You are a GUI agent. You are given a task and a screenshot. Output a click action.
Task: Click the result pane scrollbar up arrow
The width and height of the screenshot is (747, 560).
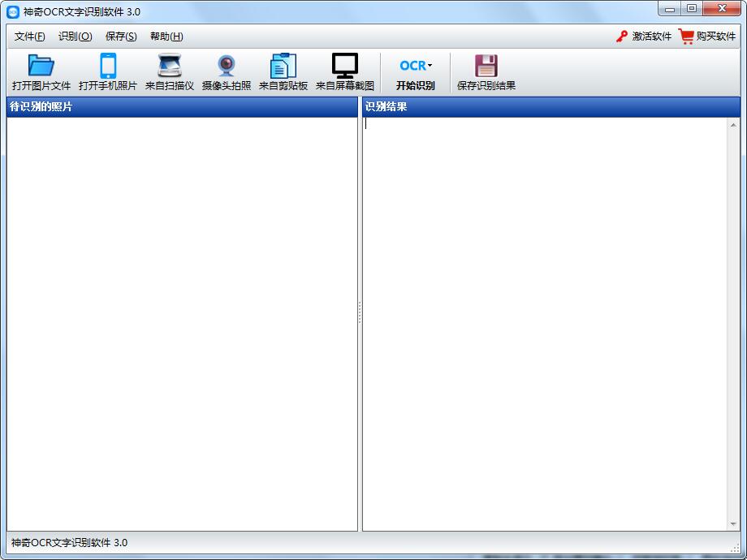(x=733, y=125)
